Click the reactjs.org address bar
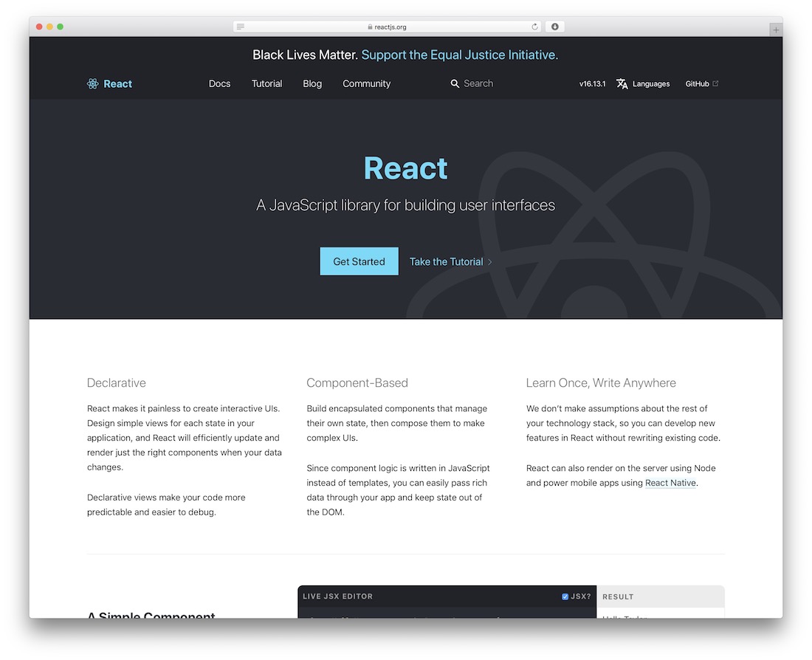812x660 pixels. point(388,27)
